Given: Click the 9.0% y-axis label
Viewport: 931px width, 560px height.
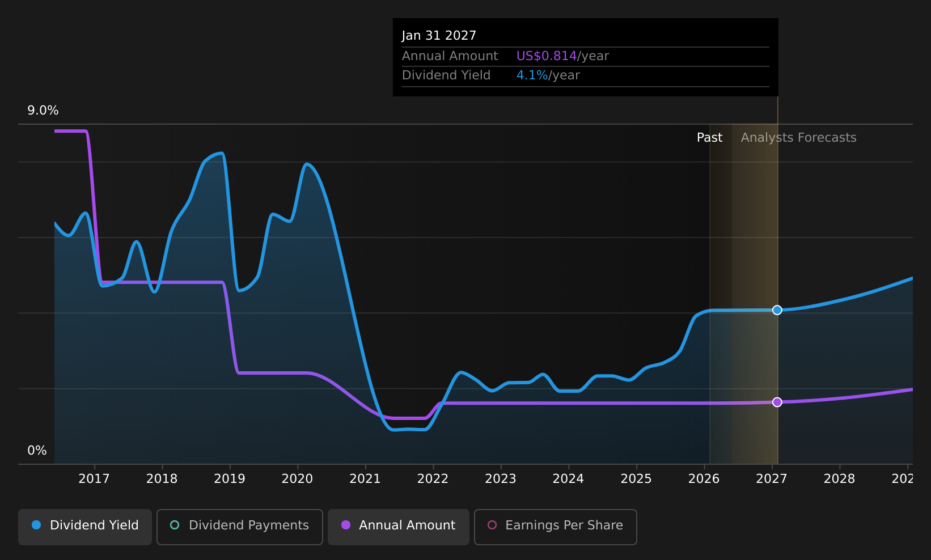Looking at the screenshot, I should (x=43, y=111).
